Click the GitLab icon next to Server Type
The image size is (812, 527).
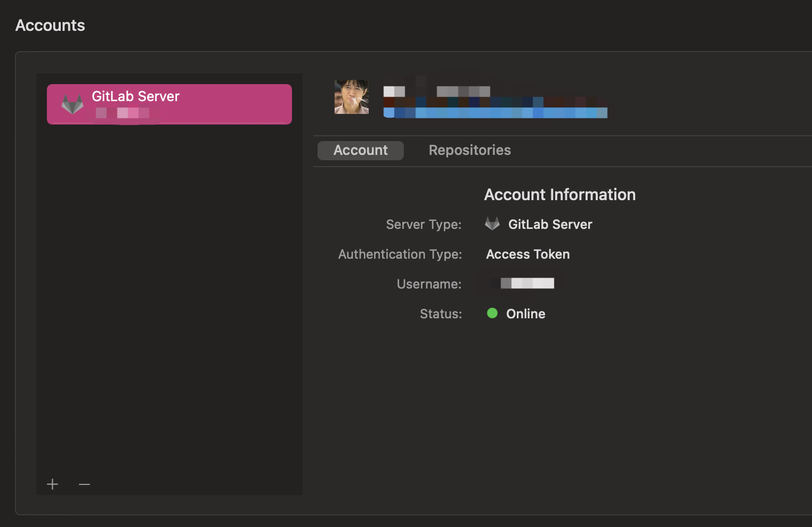[x=492, y=224]
